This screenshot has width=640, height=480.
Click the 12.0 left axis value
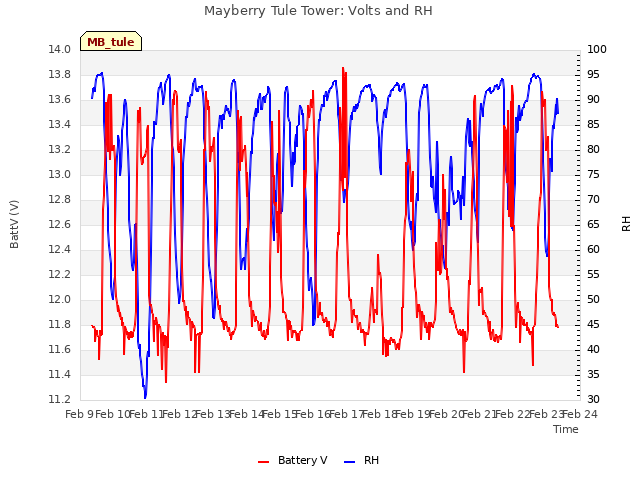60,300
